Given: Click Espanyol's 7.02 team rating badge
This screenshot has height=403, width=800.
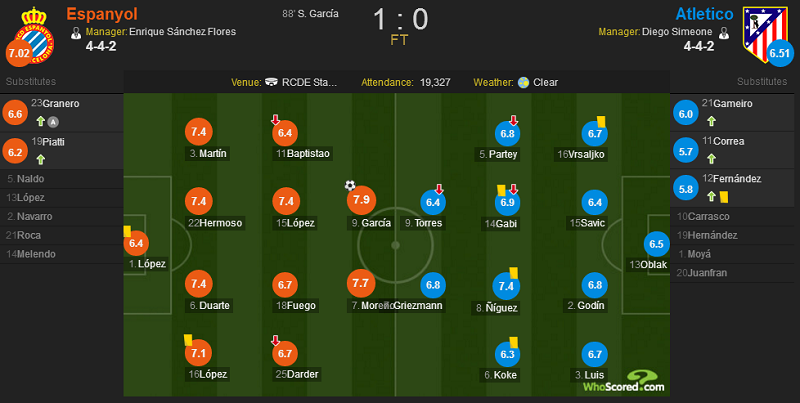Looking at the screenshot, I should click(19, 53).
